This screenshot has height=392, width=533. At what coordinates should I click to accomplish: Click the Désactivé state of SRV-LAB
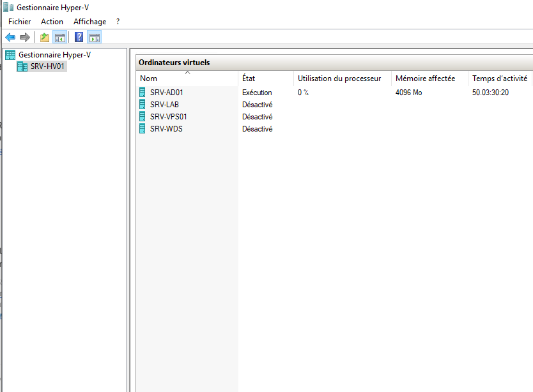tap(258, 105)
